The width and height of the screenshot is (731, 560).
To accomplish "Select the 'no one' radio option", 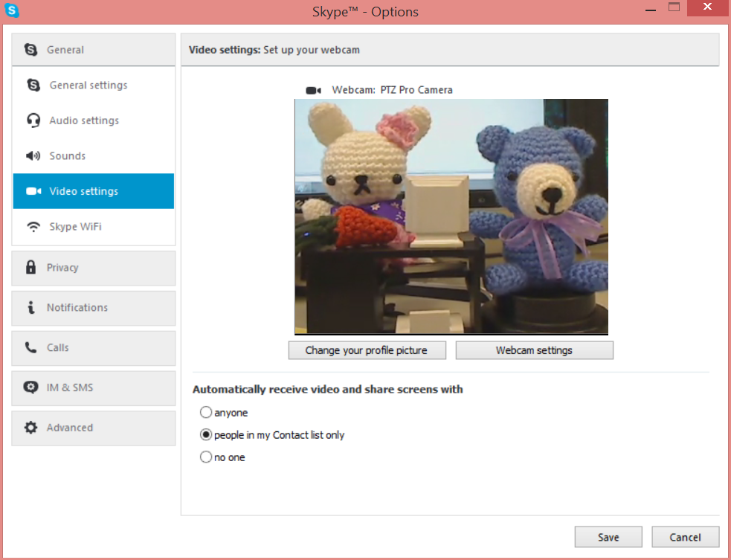I will click(x=206, y=457).
